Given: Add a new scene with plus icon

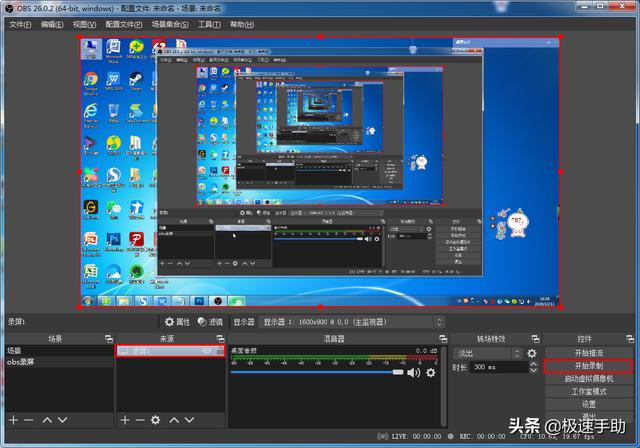Looking at the screenshot, I should pyautogui.click(x=14, y=420).
